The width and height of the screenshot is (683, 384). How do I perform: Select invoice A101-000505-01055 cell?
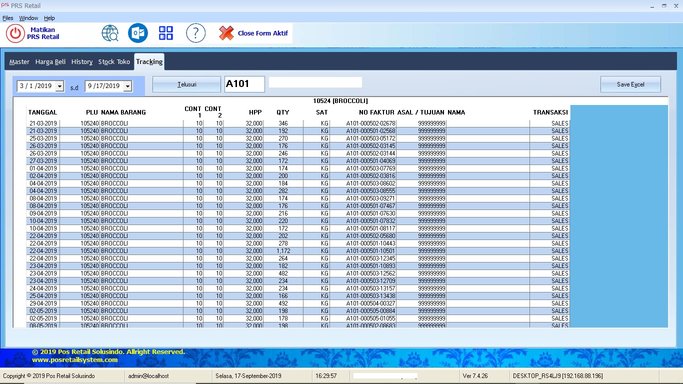[x=371, y=319]
